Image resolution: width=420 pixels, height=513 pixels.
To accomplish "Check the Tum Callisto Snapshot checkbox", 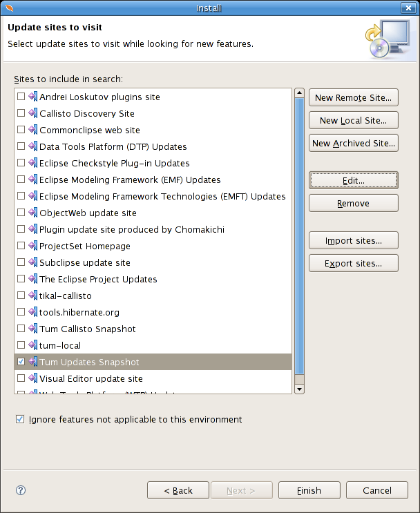I will [21, 329].
